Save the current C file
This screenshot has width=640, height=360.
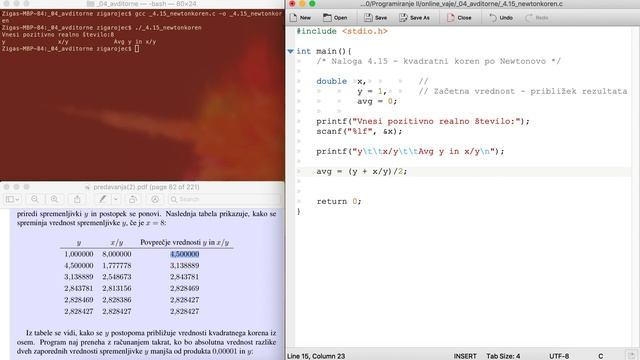(376, 18)
